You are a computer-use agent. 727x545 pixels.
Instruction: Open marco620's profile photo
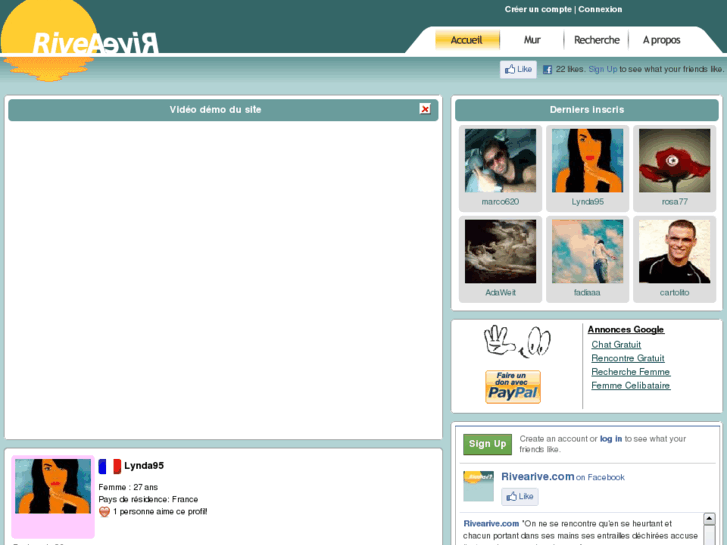pos(500,160)
